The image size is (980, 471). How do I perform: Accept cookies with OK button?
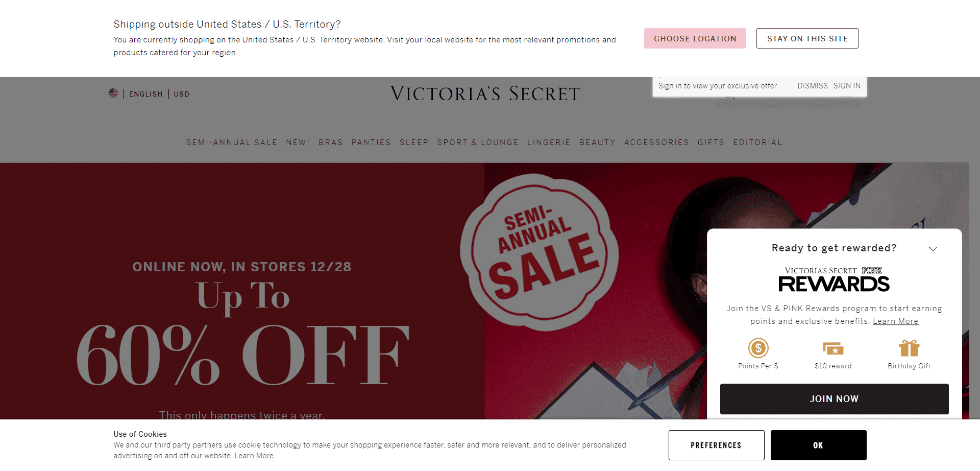[819, 445]
